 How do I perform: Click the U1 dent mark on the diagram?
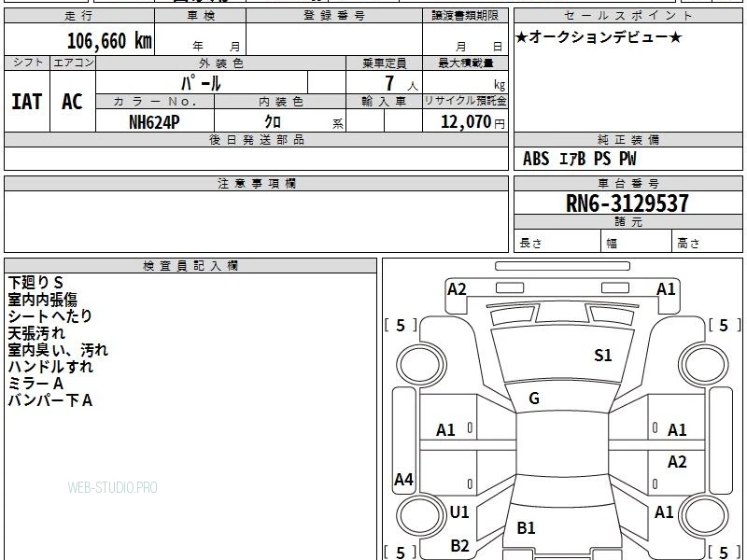click(x=459, y=511)
